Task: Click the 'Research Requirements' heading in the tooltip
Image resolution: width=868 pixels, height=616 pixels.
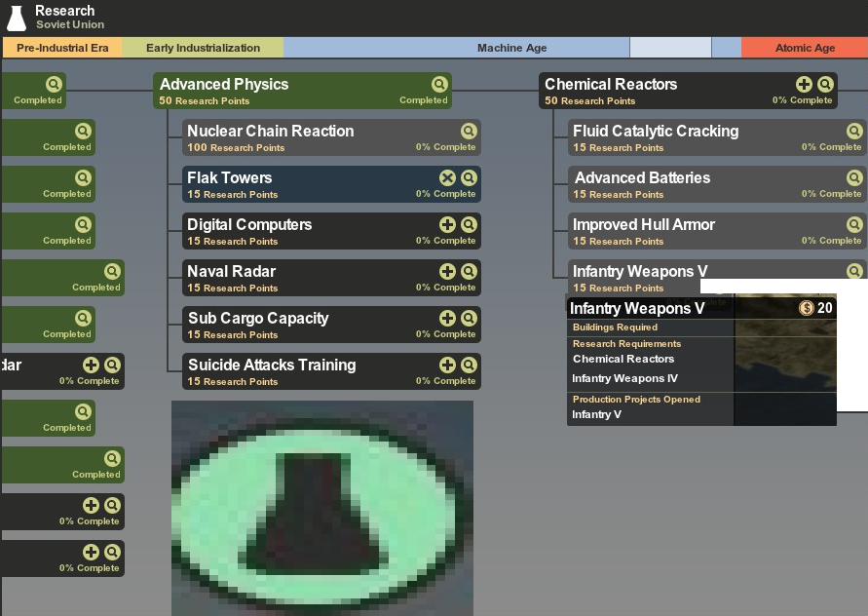Action: [626, 344]
